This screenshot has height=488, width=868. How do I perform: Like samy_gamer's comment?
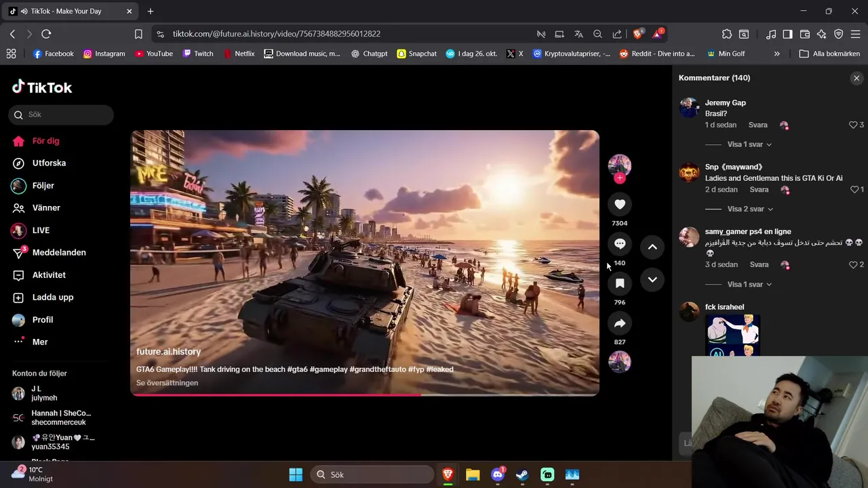coord(854,265)
